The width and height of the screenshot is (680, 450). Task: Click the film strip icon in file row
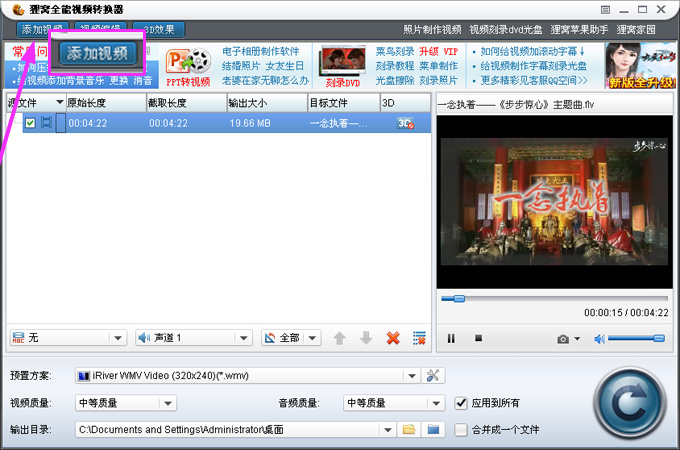tap(46, 123)
